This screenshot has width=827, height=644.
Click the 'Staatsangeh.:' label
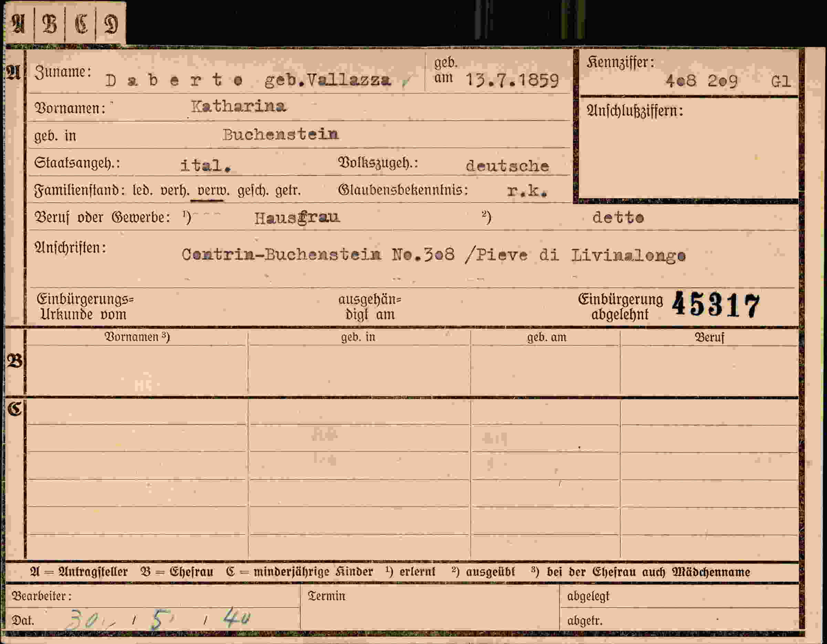click(77, 163)
